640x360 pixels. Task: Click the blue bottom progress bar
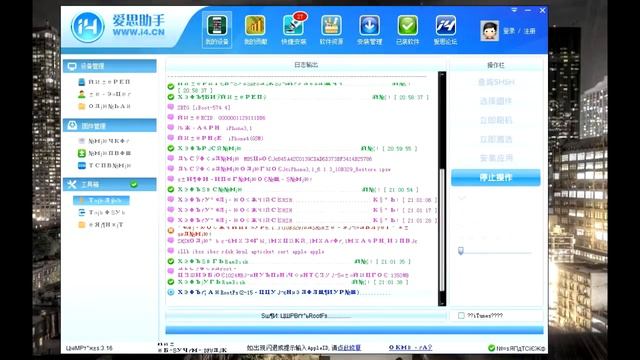point(354,330)
